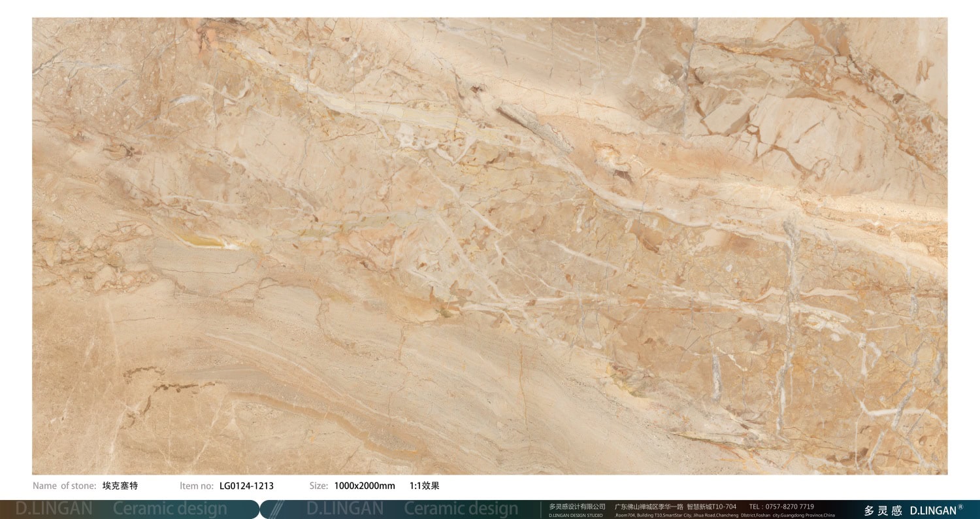Click the first 'Ceramic design' banner text
This screenshot has height=519, width=980.
pyautogui.click(x=170, y=509)
